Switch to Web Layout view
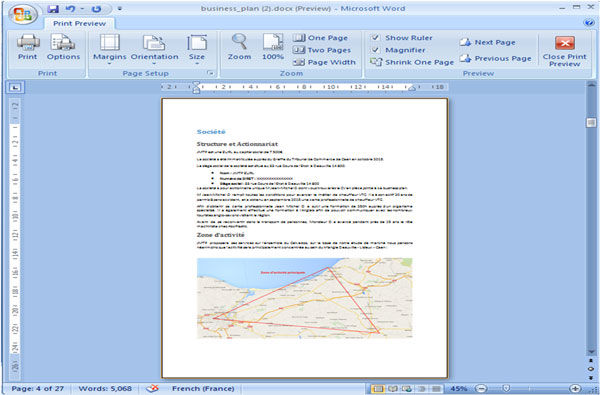 coord(407,389)
